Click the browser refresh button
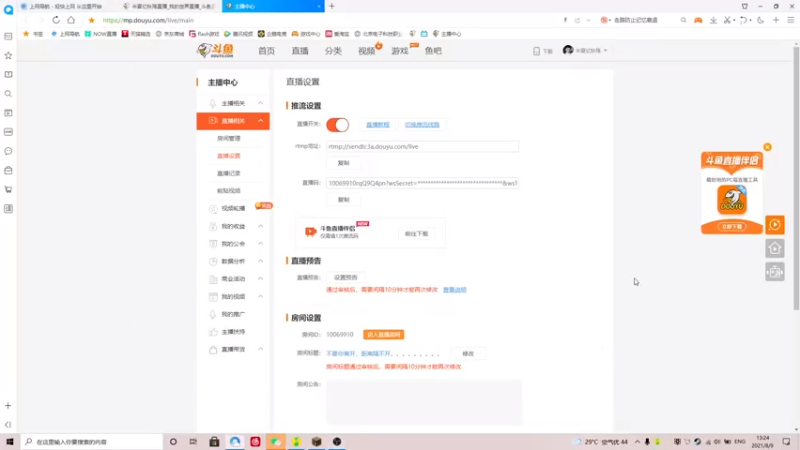 [x=56, y=20]
